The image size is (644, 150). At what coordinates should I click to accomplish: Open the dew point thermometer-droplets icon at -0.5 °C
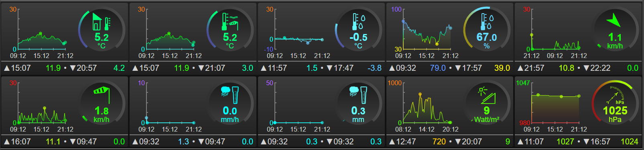click(x=359, y=22)
